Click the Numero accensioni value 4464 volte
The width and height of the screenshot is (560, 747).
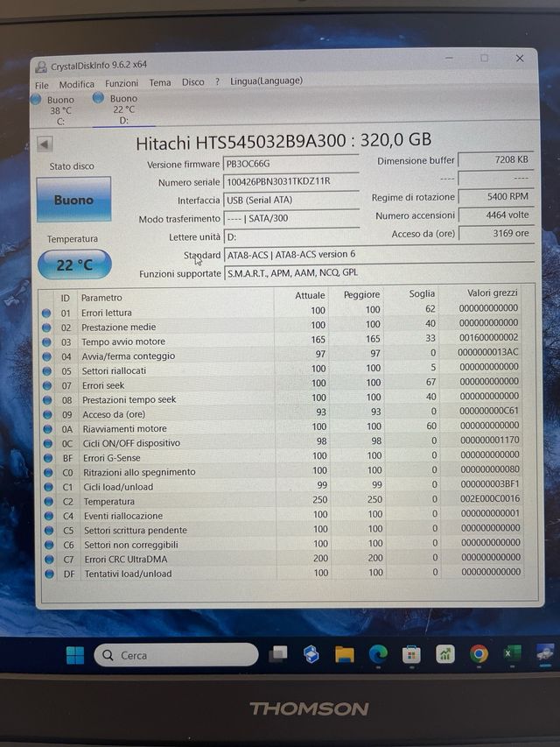(x=496, y=215)
